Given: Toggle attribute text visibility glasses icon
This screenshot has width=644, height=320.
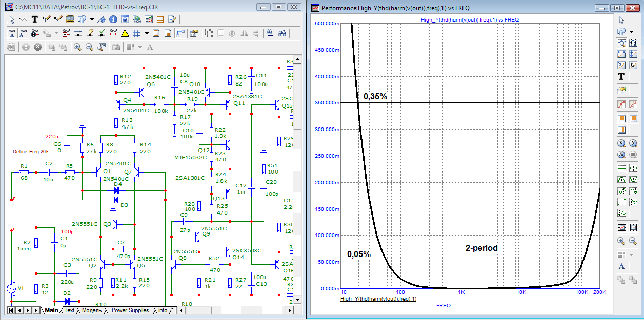Looking at the screenshot, I should coord(24,33).
